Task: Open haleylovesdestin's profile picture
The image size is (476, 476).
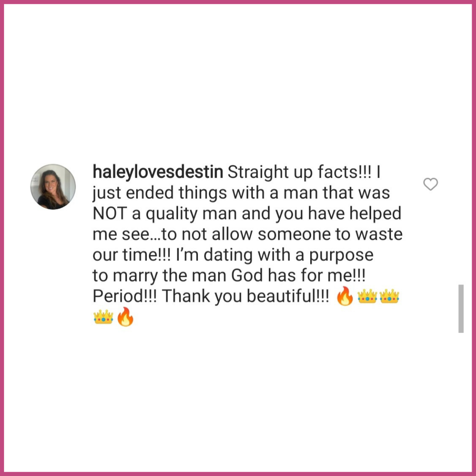Action: pyautogui.click(x=53, y=187)
